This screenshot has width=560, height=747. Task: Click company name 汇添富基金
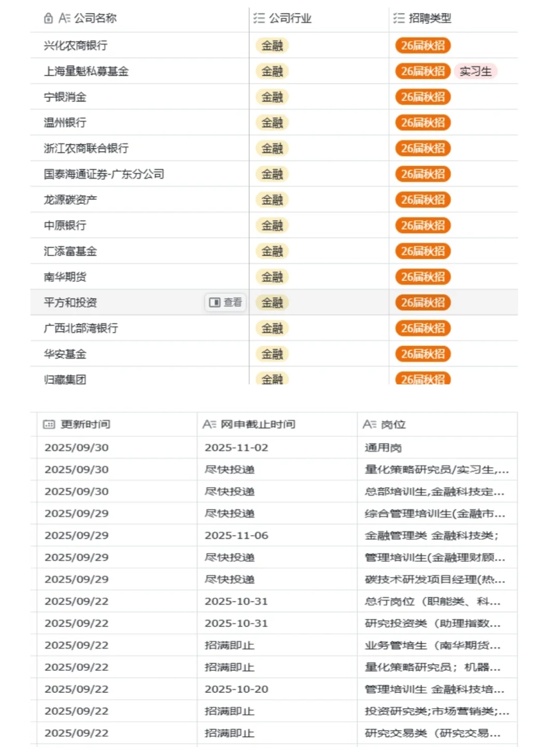click(x=71, y=252)
